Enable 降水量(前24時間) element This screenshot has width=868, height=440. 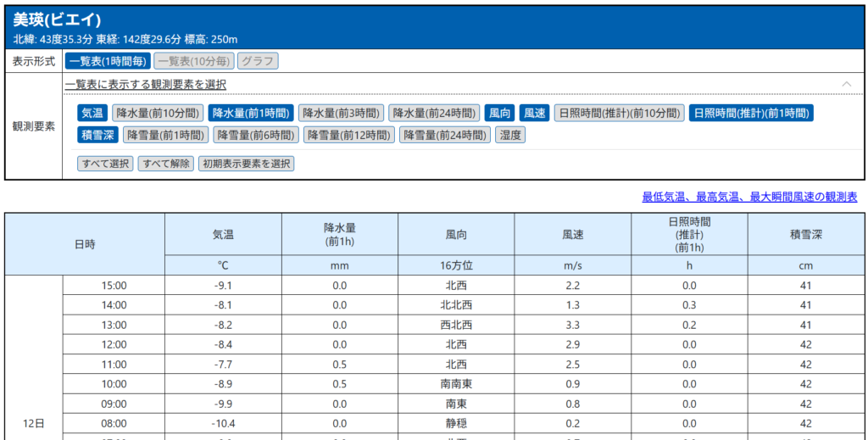point(434,113)
